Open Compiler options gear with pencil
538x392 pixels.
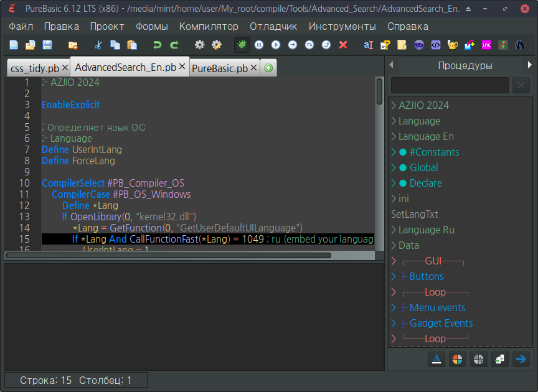pyautogui.click(x=217, y=45)
